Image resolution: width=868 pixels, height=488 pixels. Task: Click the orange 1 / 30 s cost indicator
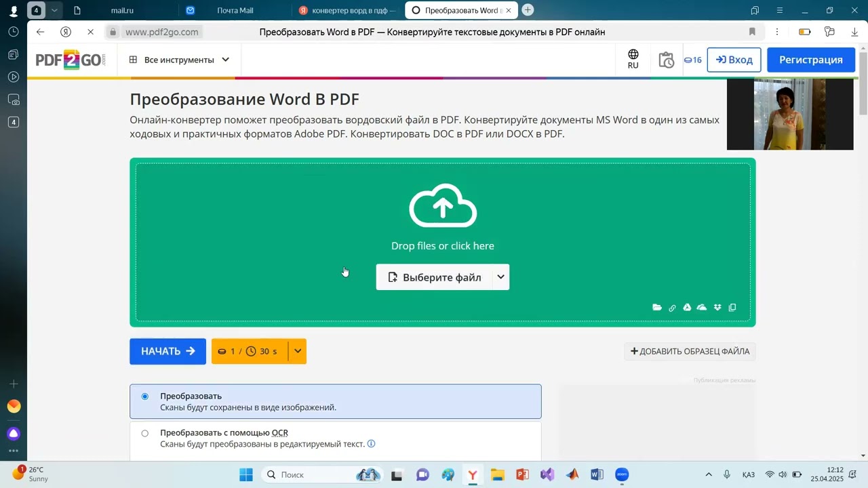pyautogui.click(x=250, y=351)
